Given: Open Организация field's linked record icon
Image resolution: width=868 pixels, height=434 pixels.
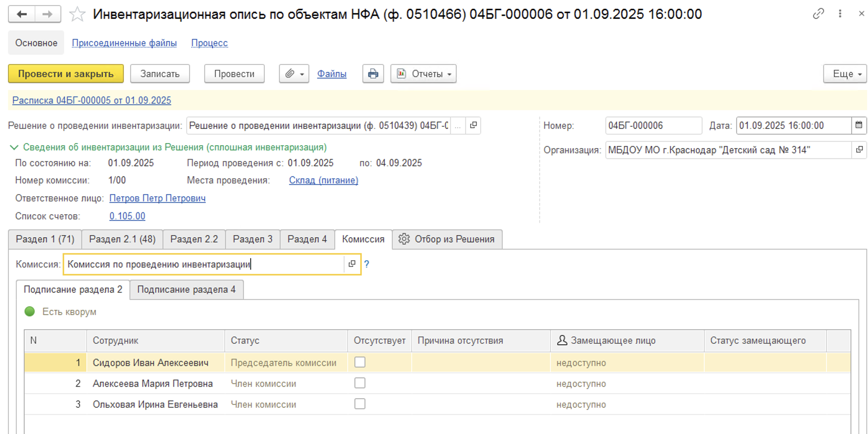Looking at the screenshot, I should pos(859,150).
